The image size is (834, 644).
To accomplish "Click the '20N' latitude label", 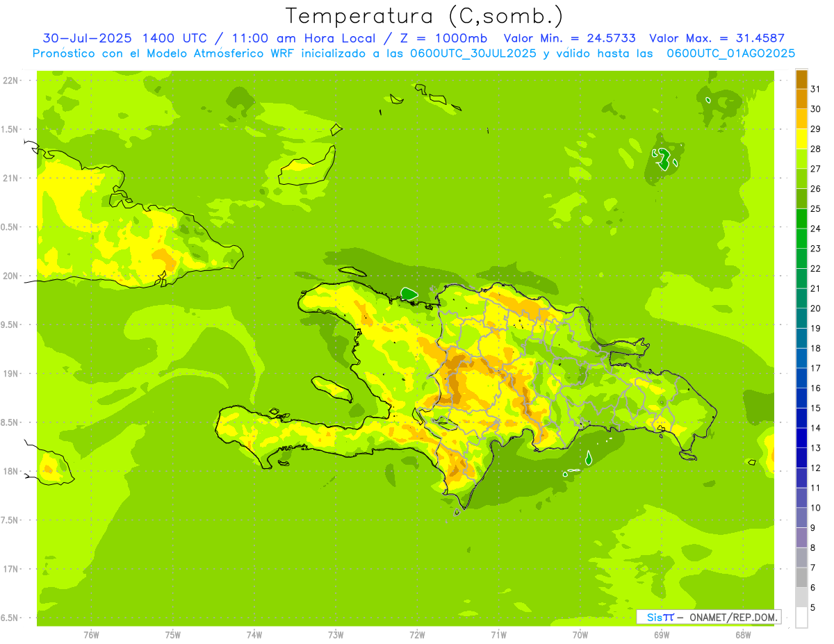I will coord(11,276).
